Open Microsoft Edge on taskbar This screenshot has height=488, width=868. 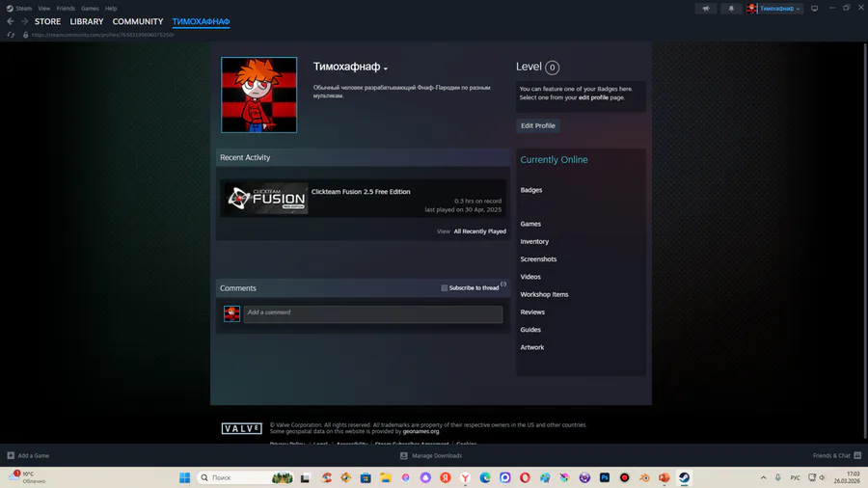pos(485,477)
